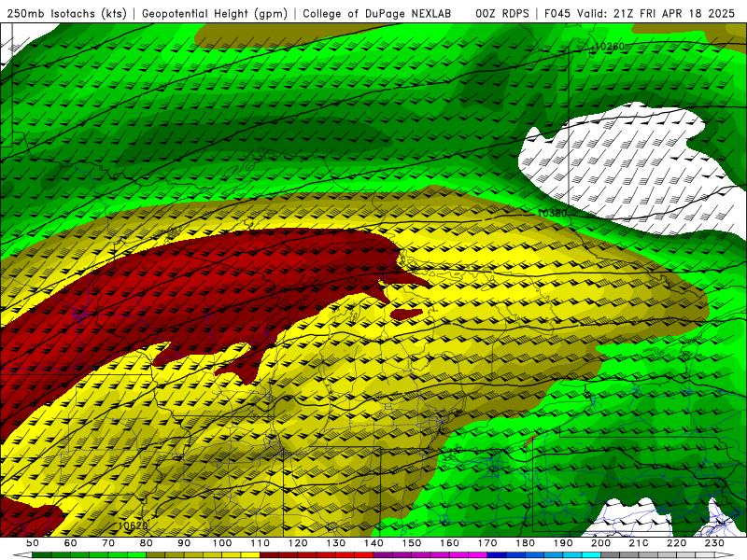Screen dimensions: 747x560
Task: Pick the bright magenta swatch just before 170
Action: coord(477,554)
